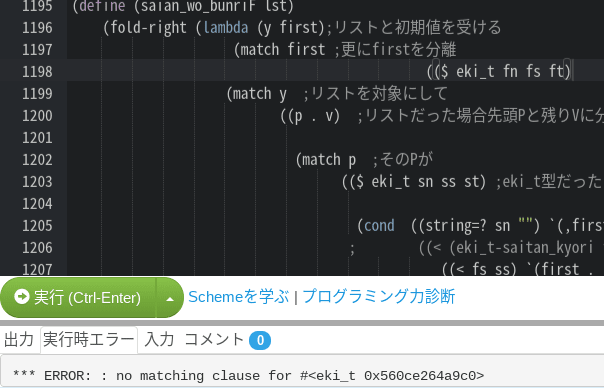Screen dimensions: 604x388
Task: Click the match p expression on line 1202
Action: (326, 160)
